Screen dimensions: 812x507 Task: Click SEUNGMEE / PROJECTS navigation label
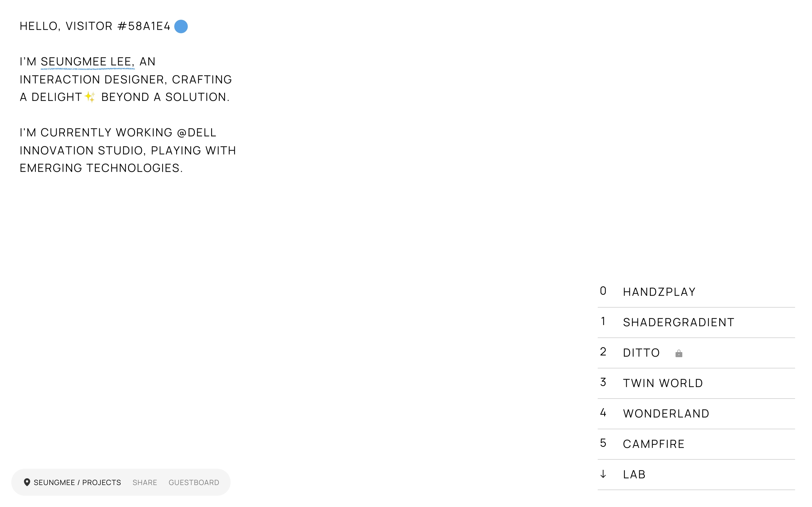tap(77, 482)
